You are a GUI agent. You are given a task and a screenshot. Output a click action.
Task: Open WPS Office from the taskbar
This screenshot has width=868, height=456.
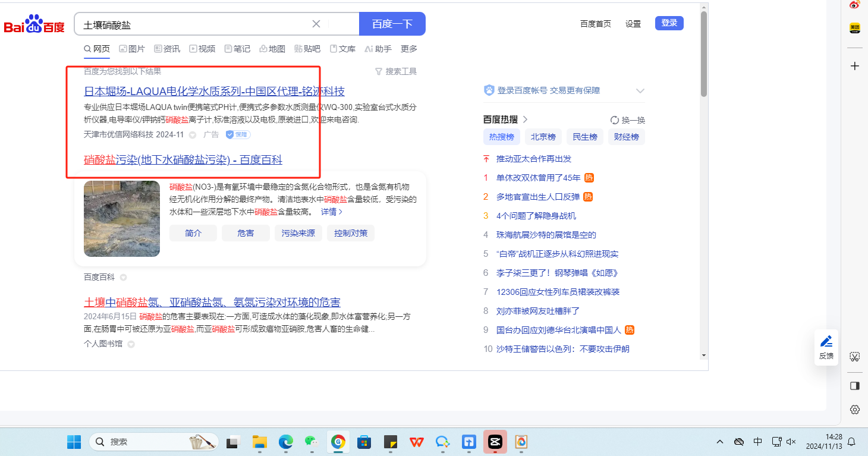(x=417, y=442)
